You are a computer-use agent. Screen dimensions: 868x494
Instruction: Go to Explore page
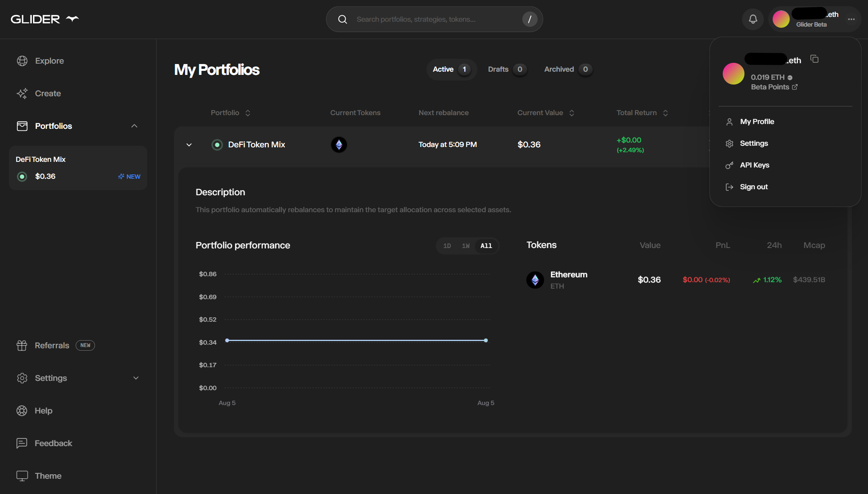[49, 61]
